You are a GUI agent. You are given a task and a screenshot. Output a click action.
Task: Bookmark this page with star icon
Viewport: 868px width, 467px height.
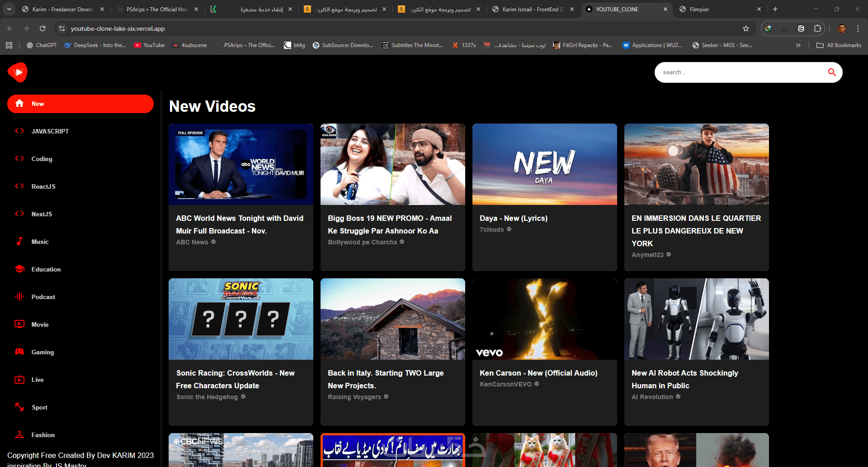click(746, 29)
